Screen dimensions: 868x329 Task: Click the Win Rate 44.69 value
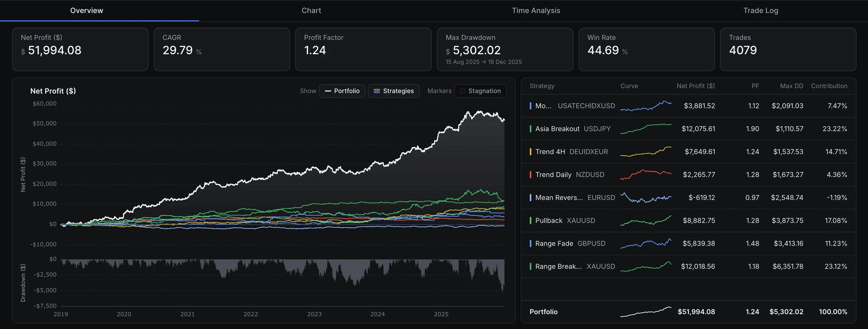603,50
